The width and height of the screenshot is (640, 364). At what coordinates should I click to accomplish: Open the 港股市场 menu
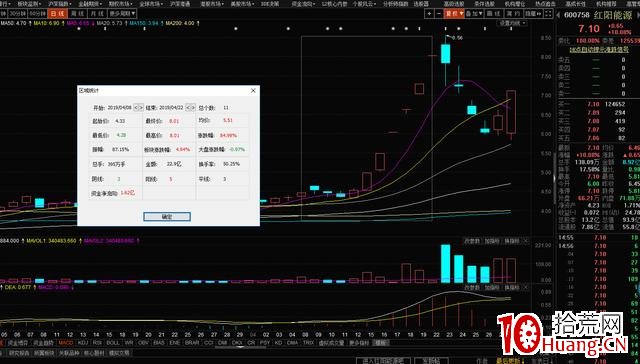point(211,4)
